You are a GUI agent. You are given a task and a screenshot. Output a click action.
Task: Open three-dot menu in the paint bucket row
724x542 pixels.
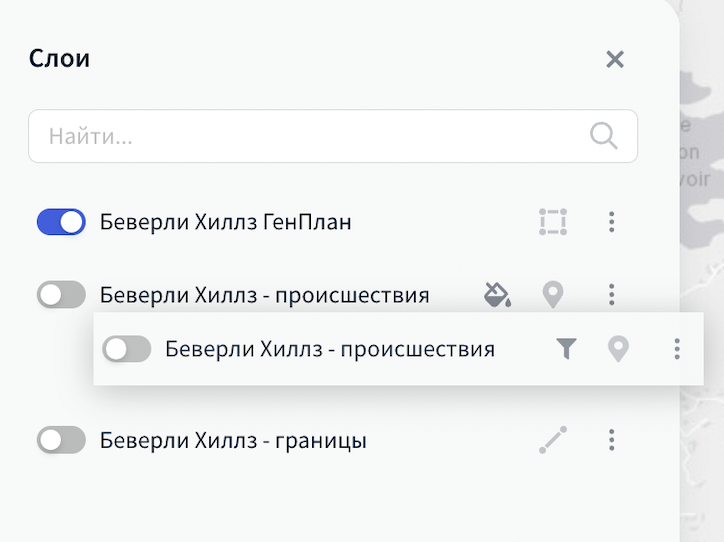click(x=612, y=295)
